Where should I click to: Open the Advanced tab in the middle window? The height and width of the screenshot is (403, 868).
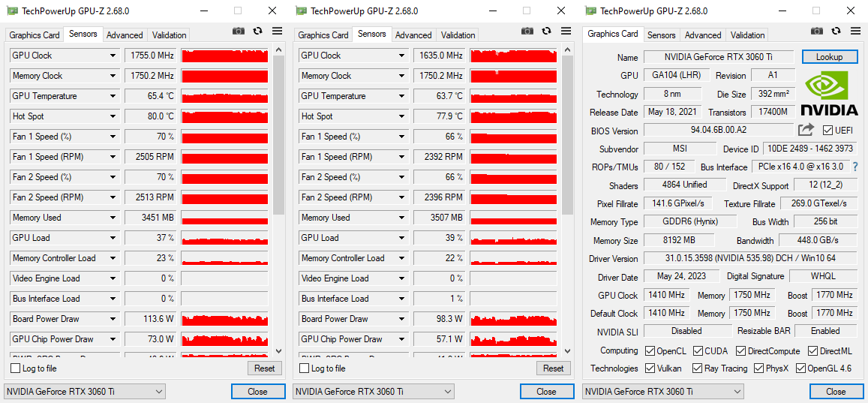point(413,35)
